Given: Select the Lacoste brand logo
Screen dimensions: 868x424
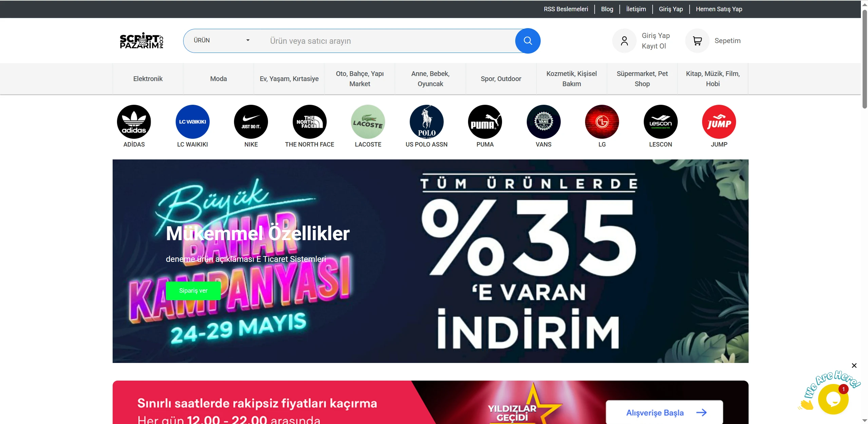Looking at the screenshot, I should (x=368, y=122).
